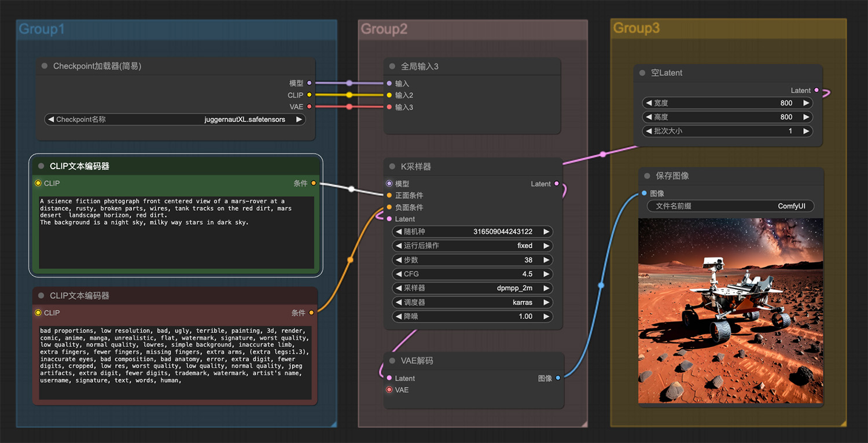Image resolution: width=868 pixels, height=443 pixels.
Task: Click the midpoint dot on the orange 负面条件 link
Action: point(350,260)
